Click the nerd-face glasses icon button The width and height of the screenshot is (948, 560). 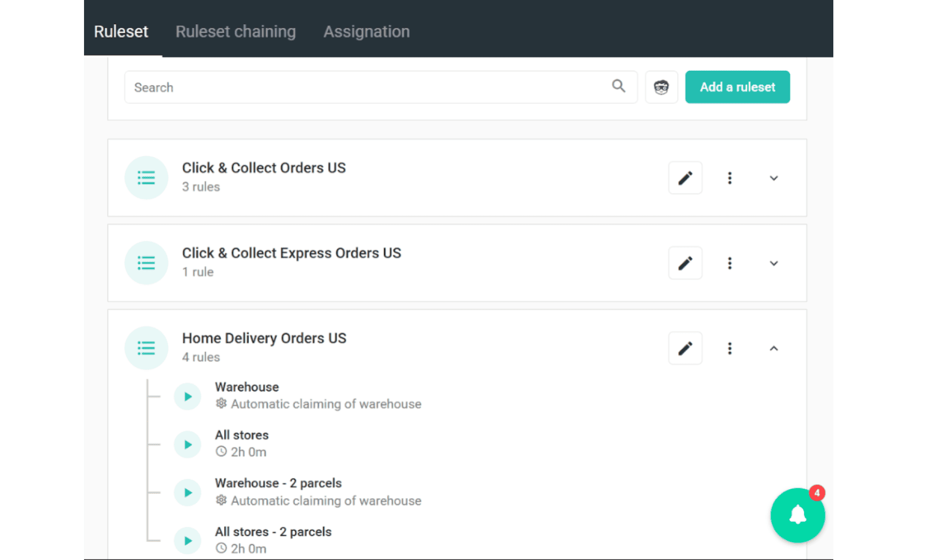click(661, 87)
